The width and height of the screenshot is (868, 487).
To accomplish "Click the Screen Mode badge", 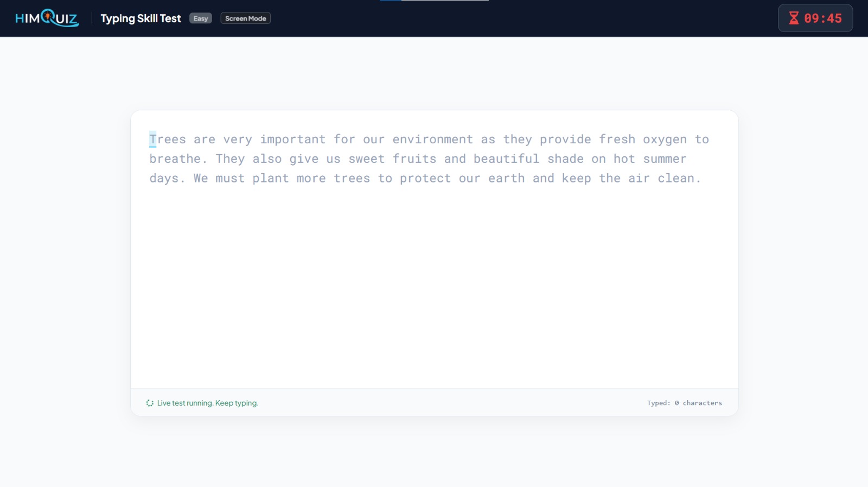I will pos(246,18).
